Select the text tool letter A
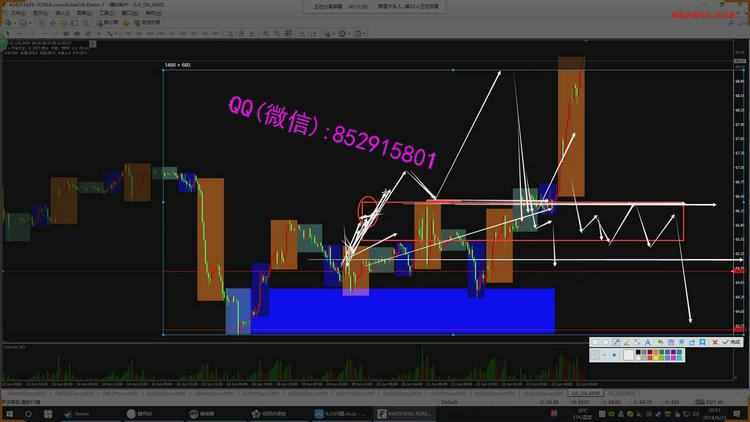 click(x=648, y=342)
